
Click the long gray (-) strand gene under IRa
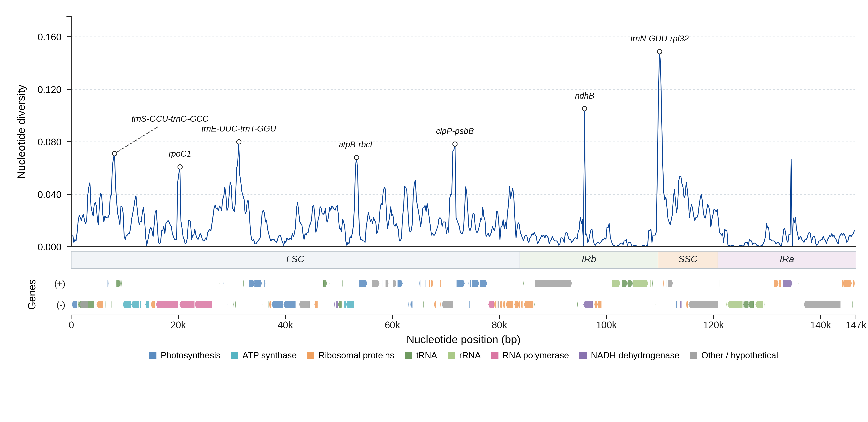coord(822,305)
